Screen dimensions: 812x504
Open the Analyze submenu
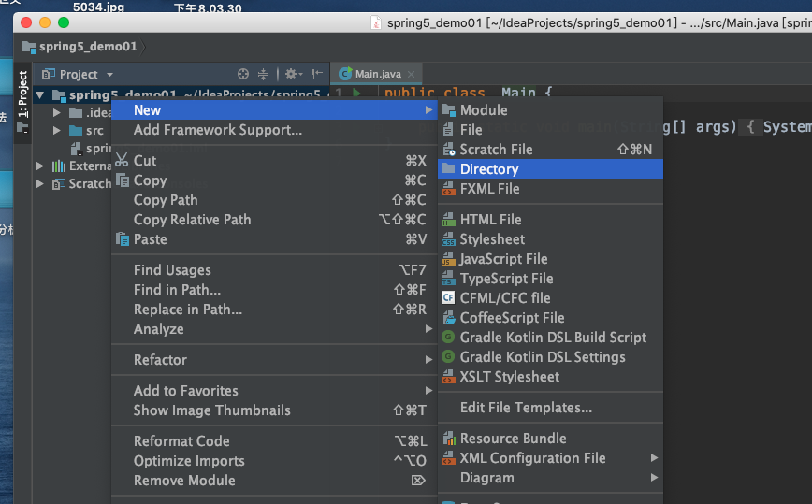(274, 329)
